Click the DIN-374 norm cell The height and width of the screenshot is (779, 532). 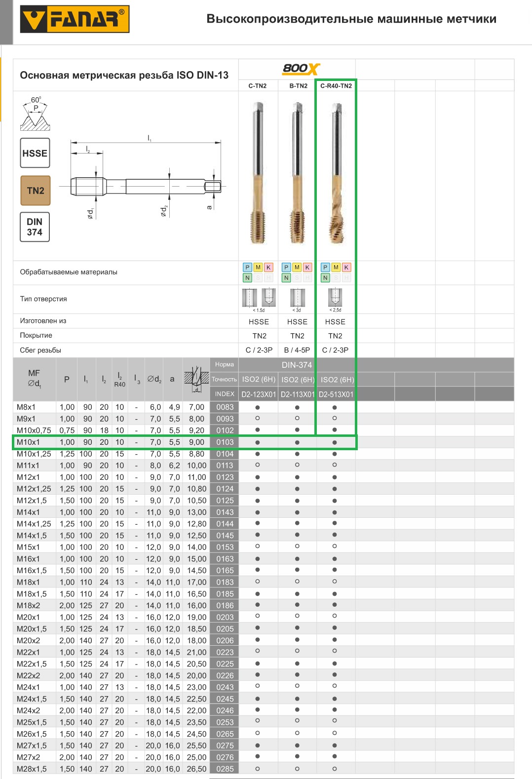pyautogui.click(x=297, y=365)
